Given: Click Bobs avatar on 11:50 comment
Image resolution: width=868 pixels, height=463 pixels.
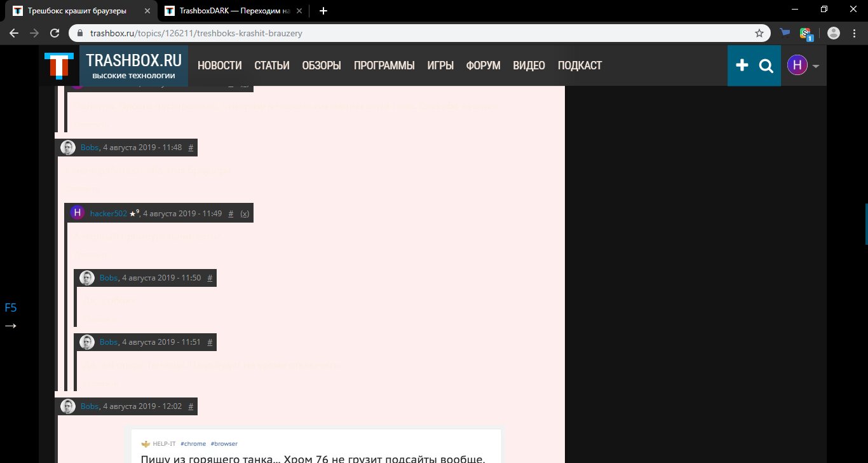Looking at the screenshot, I should point(87,278).
